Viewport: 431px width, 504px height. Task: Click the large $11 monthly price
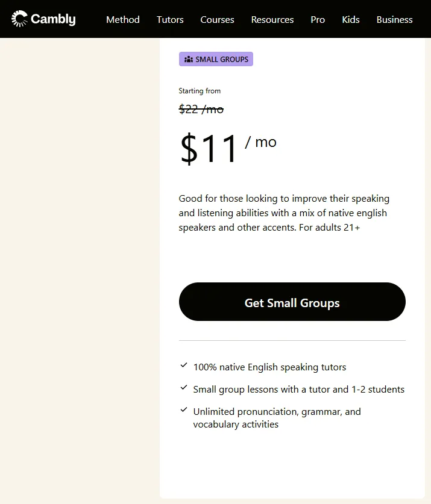click(209, 146)
